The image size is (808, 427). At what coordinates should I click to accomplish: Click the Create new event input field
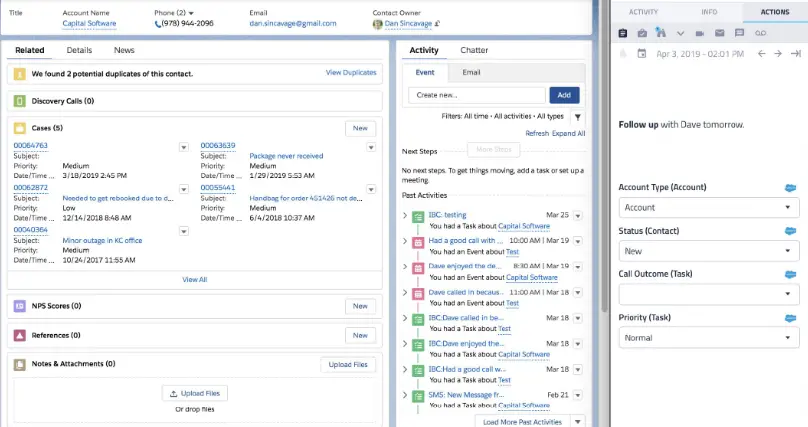(x=477, y=94)
